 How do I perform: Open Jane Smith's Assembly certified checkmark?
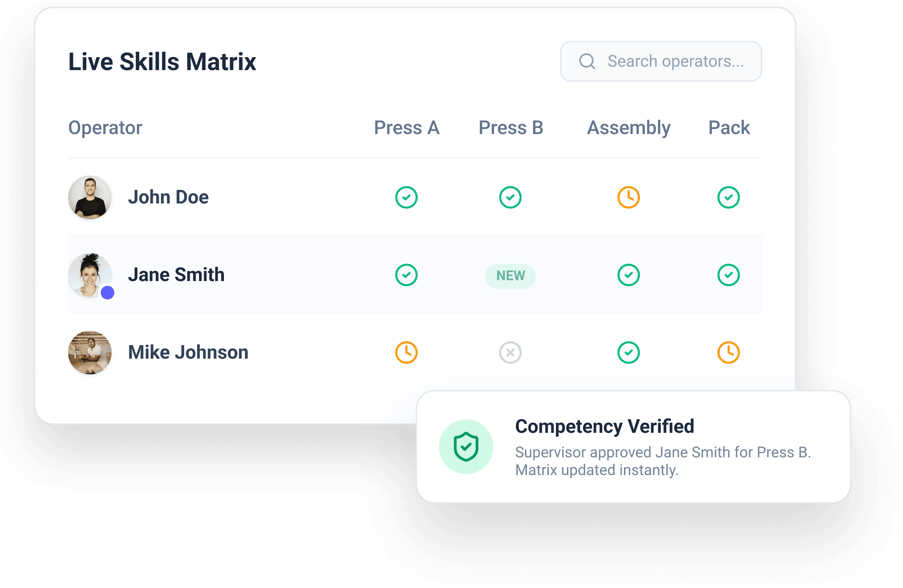click(628, 275)
